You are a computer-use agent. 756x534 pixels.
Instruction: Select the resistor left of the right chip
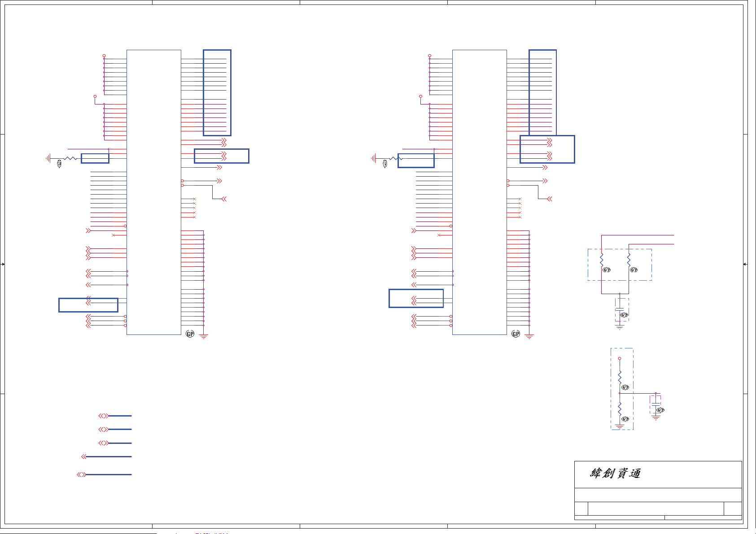click(x=396, y=158)
